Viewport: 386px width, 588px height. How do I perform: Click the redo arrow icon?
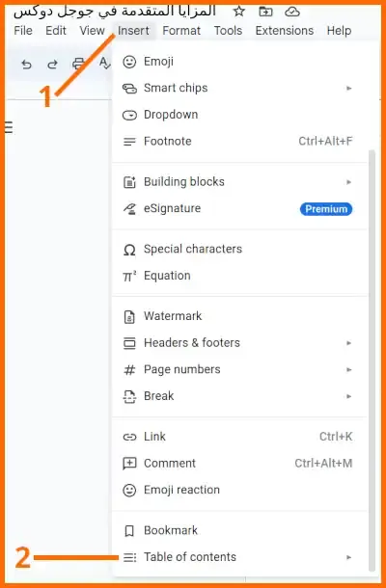point(52,65)
